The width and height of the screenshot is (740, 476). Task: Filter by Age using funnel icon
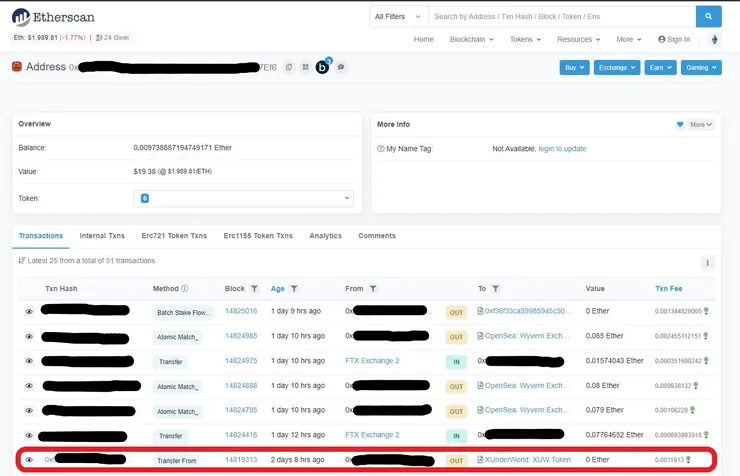[x=294, y=289]
